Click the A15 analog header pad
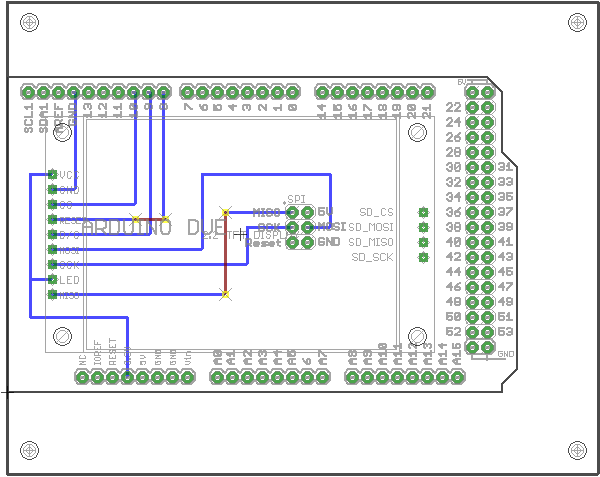Viewport: 600px width, 477px height. 457,378
